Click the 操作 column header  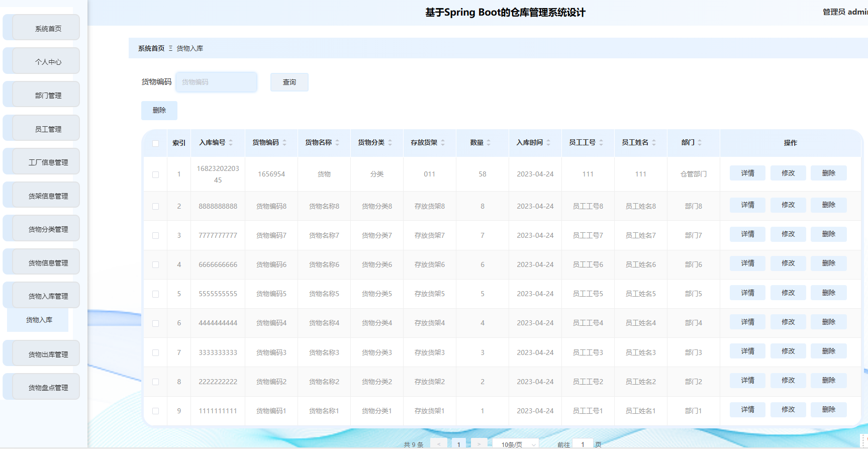tap(791, 143)
